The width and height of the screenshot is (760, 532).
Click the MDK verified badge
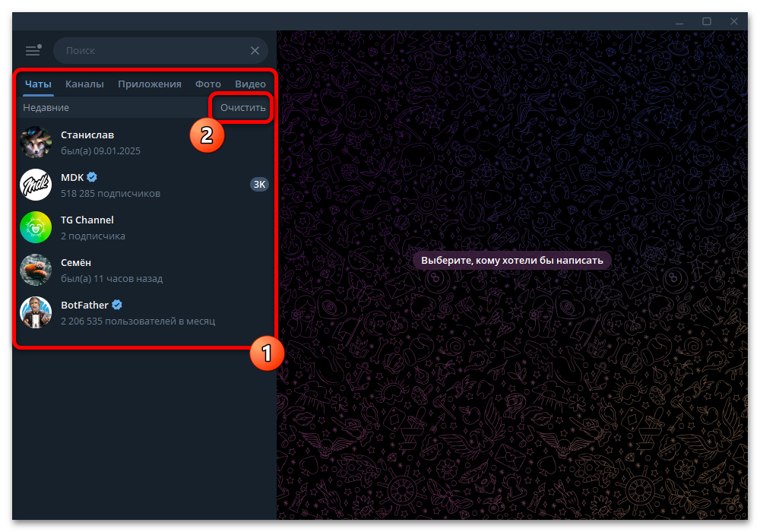[92, 177]
